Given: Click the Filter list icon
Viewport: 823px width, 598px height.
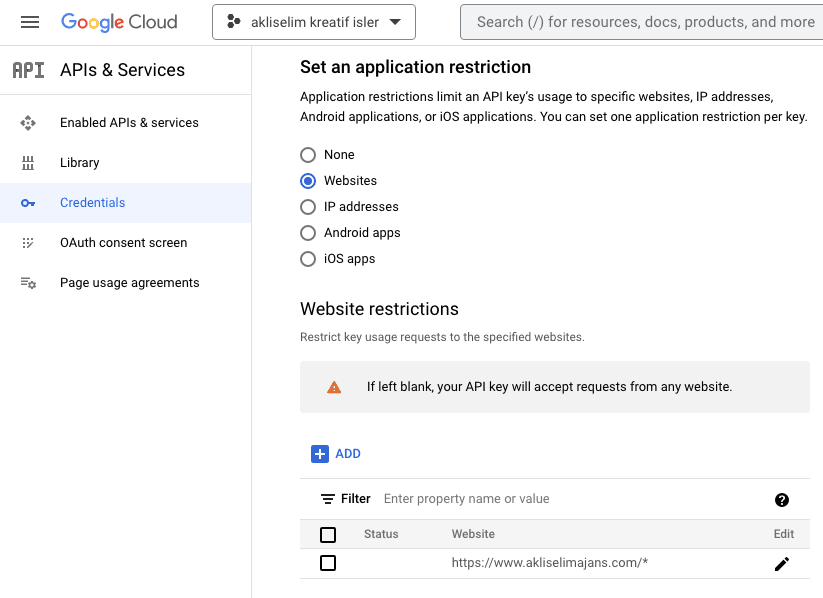Looking at the screenshot, I should (327, 499).
